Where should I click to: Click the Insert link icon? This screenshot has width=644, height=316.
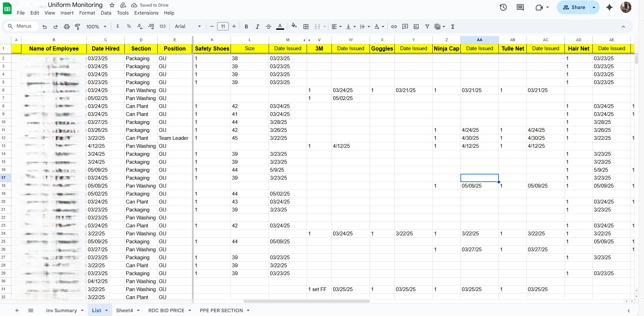point(394,27)
